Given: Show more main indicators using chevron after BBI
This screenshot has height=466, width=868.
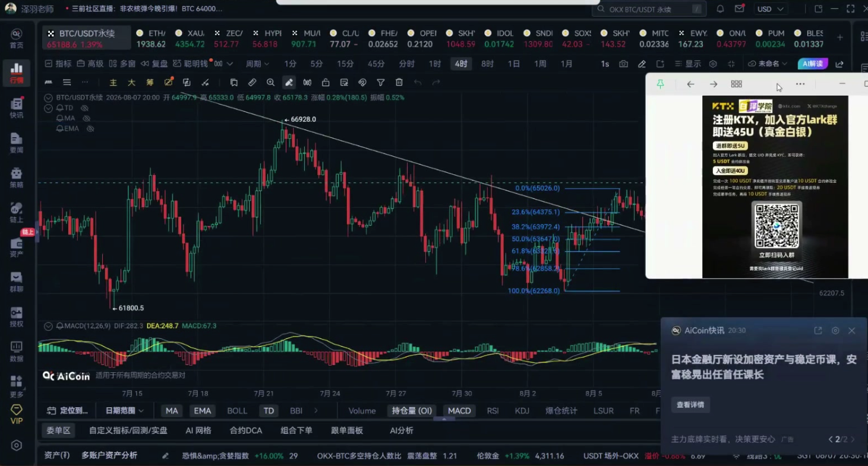Looking at the screenshot, I should point(316,411).
